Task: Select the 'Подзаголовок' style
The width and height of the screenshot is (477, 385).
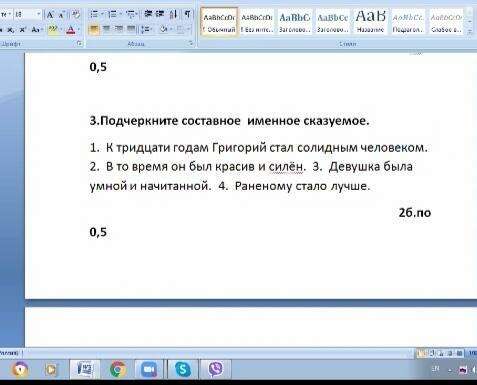Action: tap(408, 22)
